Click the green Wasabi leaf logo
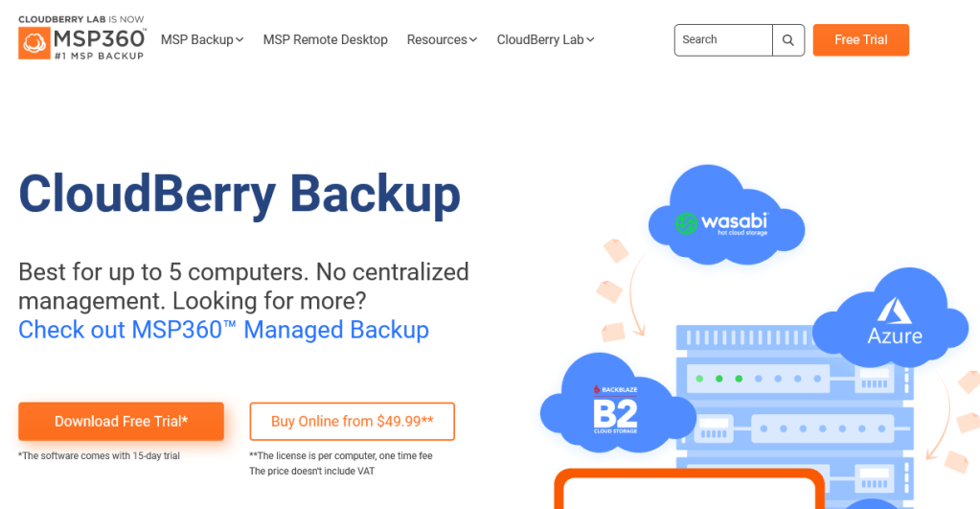This screenshot has height=509, width=980. click(x=686, y=223)
